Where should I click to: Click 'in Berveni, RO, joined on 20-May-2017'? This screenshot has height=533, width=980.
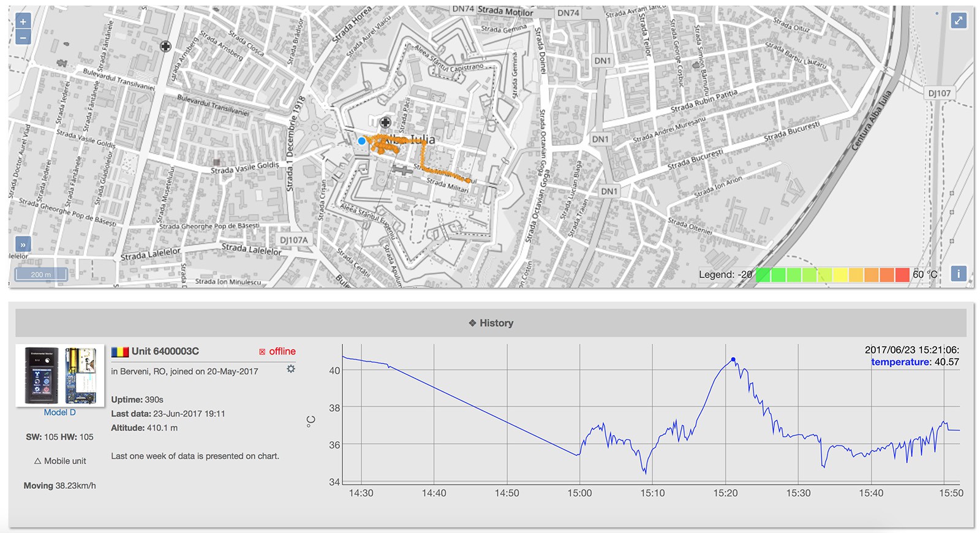pyautogui.click(x=184, y=371)
